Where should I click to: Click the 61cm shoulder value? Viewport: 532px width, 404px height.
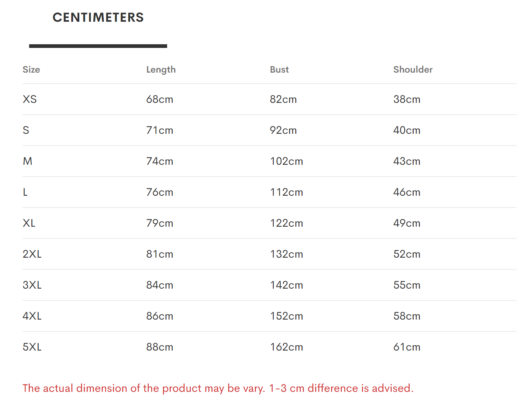pos(407,347)
